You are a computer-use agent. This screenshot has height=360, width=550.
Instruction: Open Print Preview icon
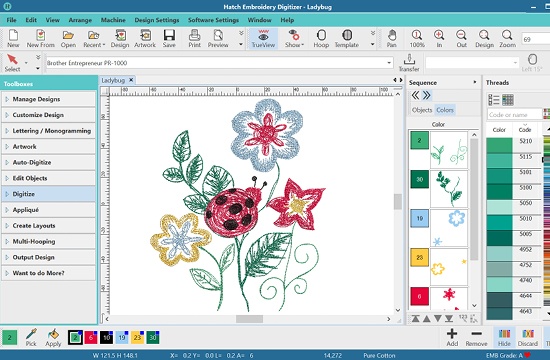pos(218,38)
